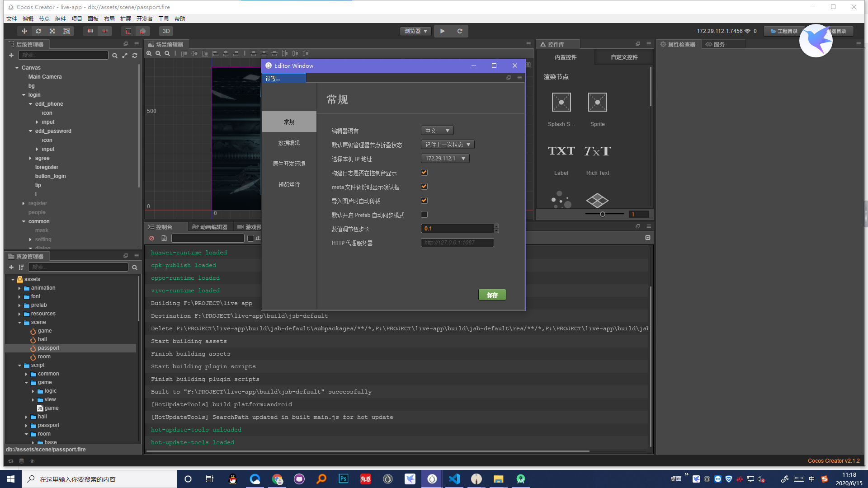Uncheck auto trim on image import checkbox
Viewport: 868px width, 488px height.
424,201
